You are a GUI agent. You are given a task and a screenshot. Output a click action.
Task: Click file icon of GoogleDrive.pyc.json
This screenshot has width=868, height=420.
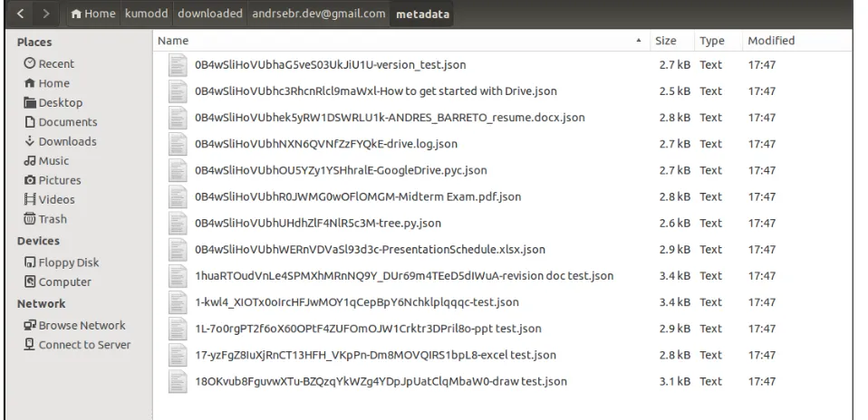pyautogui.click(x=178, y=170)
